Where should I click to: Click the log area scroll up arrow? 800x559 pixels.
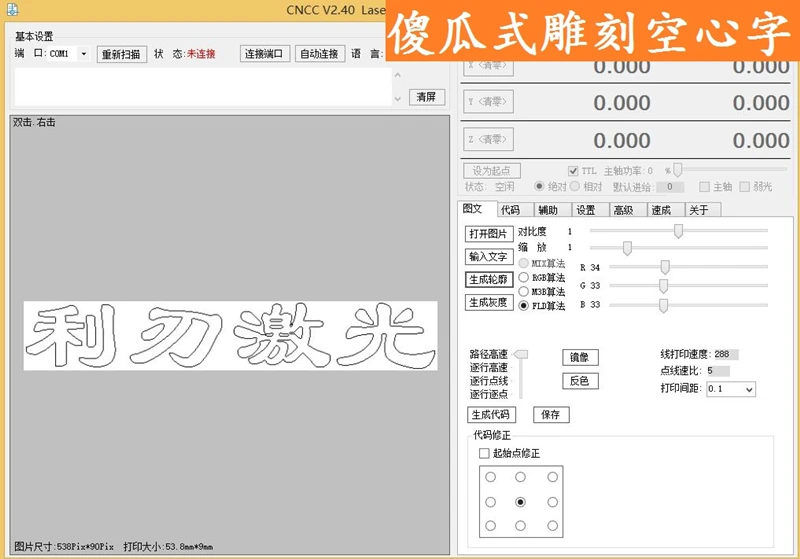[x=398, y=74]
